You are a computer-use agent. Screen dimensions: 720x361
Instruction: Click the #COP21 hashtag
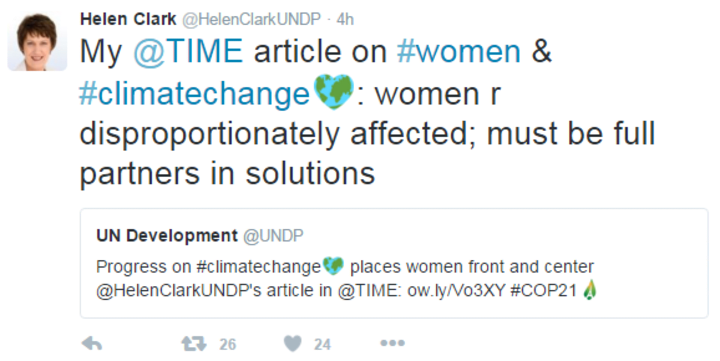tap(543, 291)
